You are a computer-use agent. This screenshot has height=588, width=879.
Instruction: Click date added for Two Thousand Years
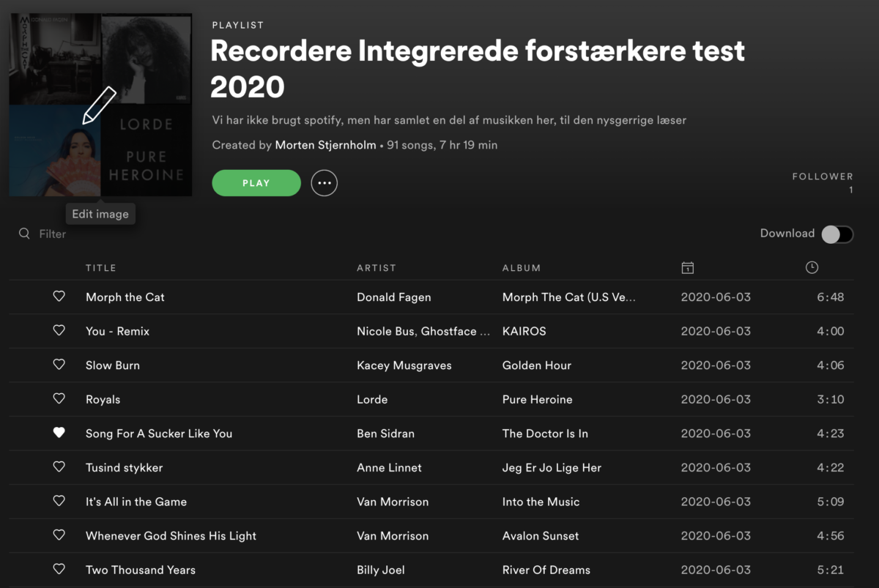716,570
